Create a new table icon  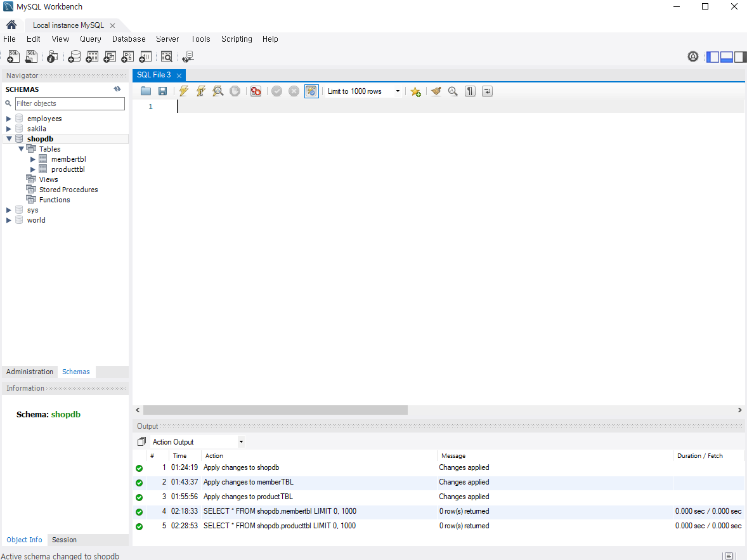[x=92, y=56]
